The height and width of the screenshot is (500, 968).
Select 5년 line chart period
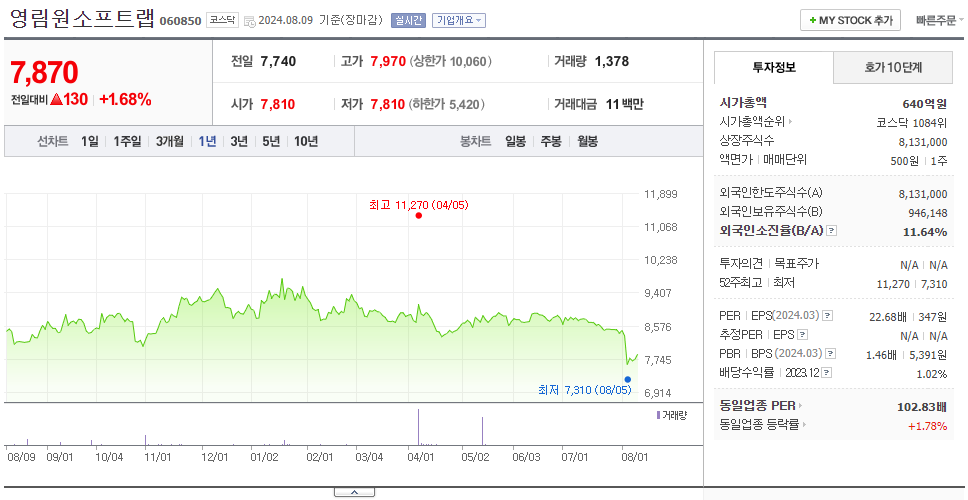point(271,141)
